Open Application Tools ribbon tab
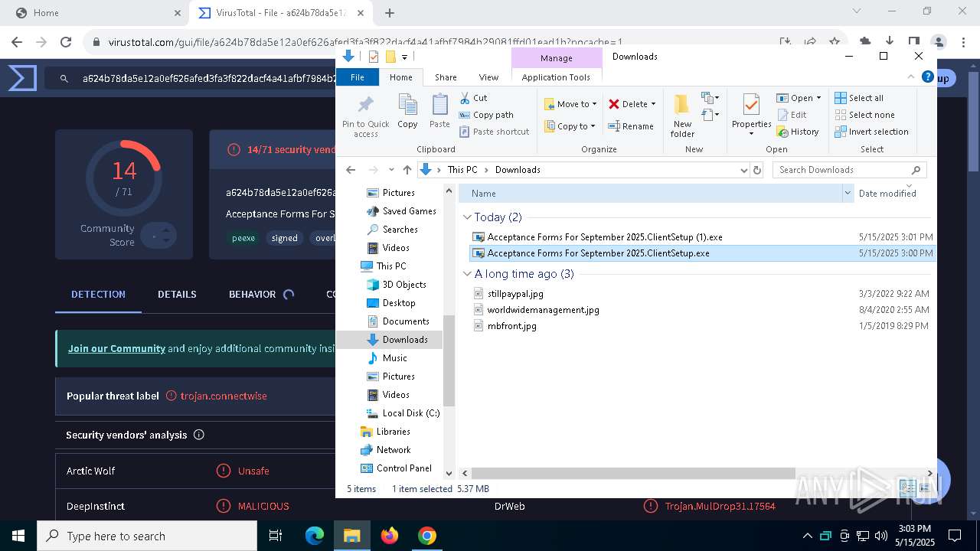Image resolution: width=980 pixels, height=551 pixels. click(556, 77)
